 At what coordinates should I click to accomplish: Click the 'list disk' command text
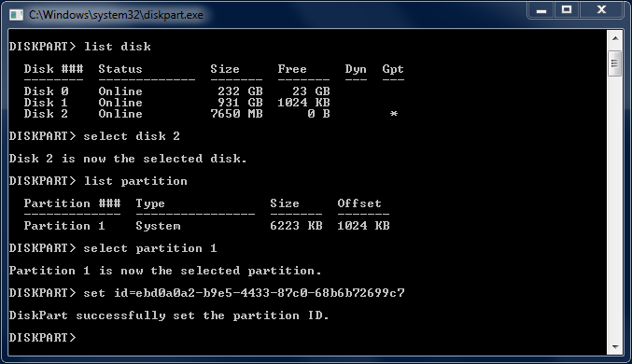pos(118,47)
